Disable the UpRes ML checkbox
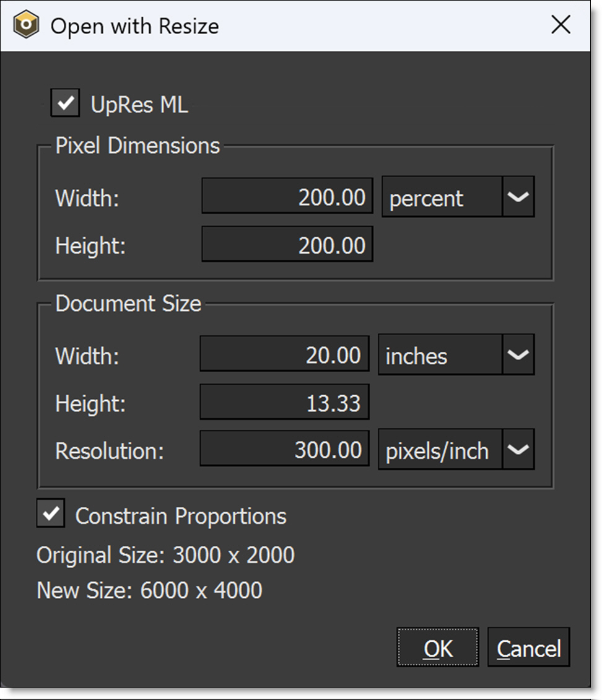602x700 pixels. (65, 103)
